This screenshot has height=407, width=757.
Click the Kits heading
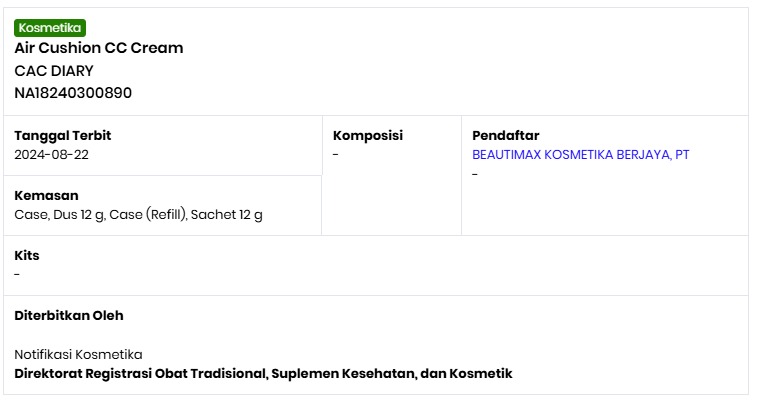pos(27,256)
